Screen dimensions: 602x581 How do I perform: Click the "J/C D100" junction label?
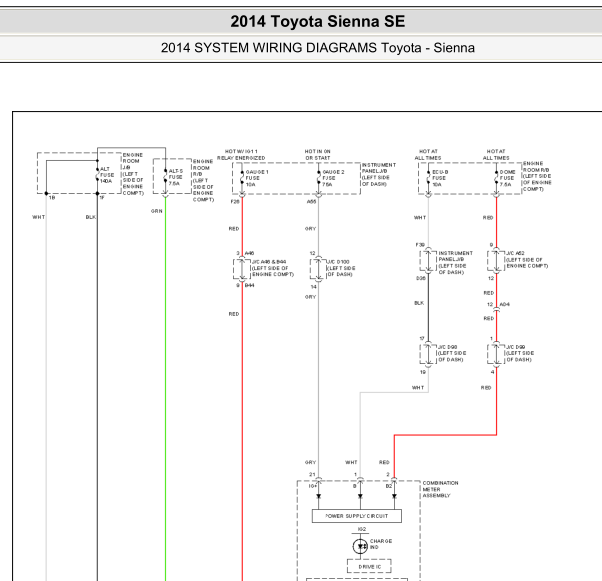(341, 268)
